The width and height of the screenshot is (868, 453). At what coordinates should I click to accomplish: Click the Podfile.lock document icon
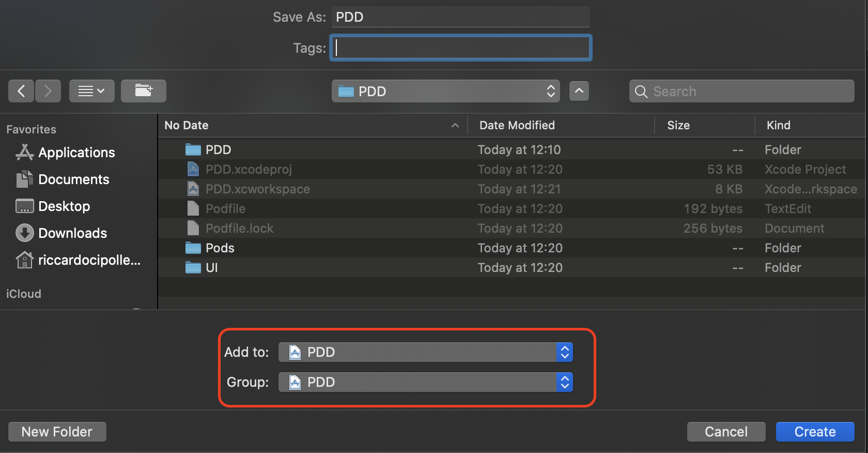(x=193, y=228)
